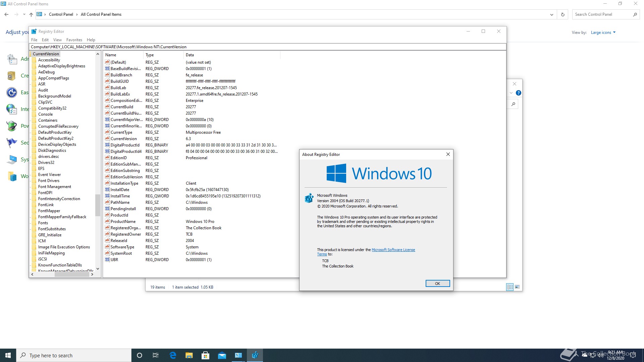The height and width of the screenshot is (362, 644).
Task: Click OK in About Registry Editor dialog
Action: 437,284
